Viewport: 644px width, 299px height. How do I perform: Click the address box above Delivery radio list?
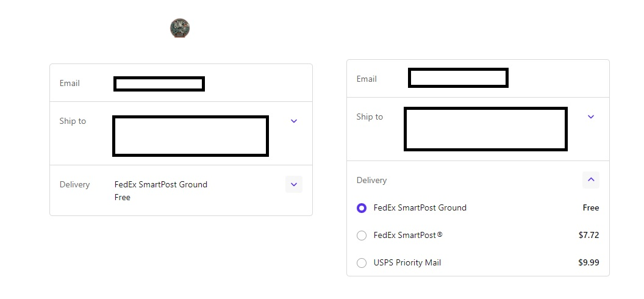[485, 129]
